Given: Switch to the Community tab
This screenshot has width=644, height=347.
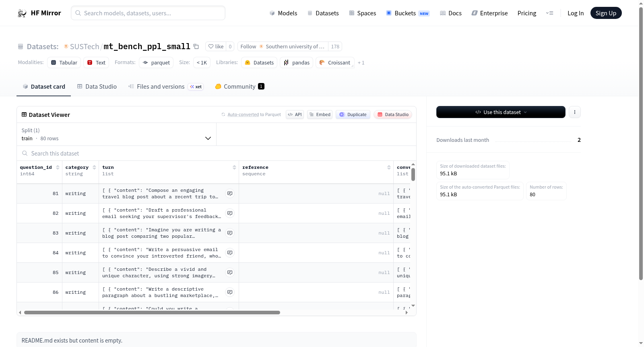Looking at the screenshot, I should [x=239, y=87].
